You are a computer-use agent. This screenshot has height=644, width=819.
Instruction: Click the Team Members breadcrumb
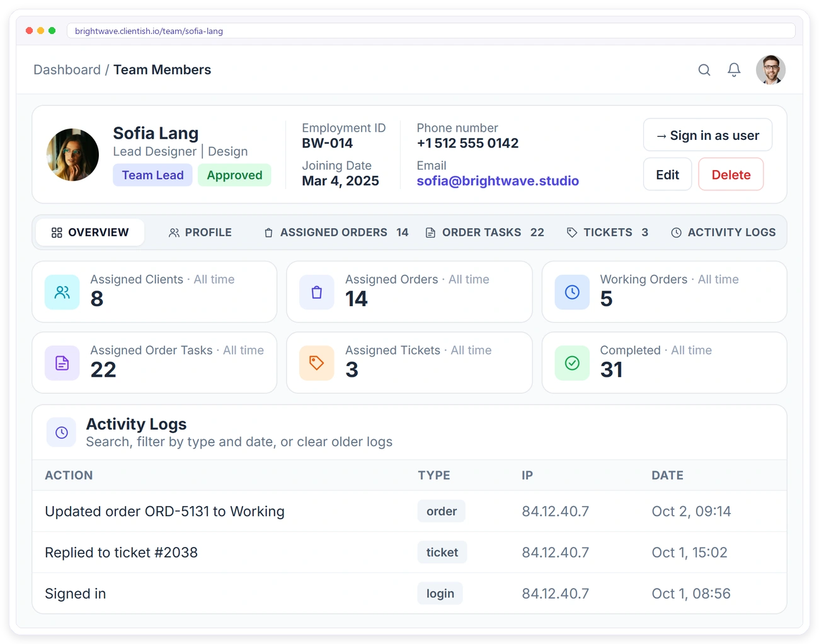[x=162, y=70]
